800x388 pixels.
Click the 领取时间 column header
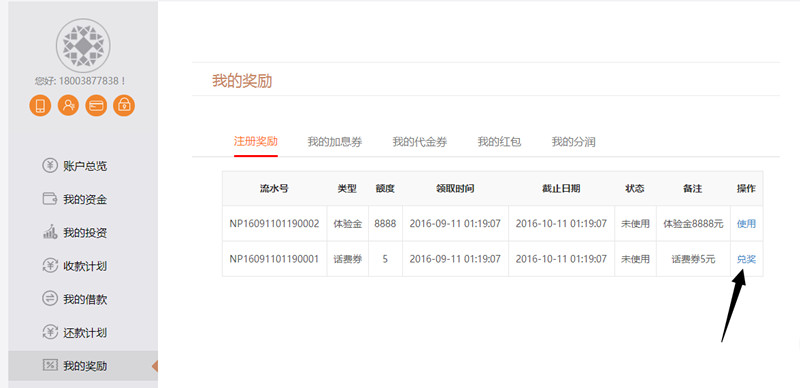tap(455, 188)
